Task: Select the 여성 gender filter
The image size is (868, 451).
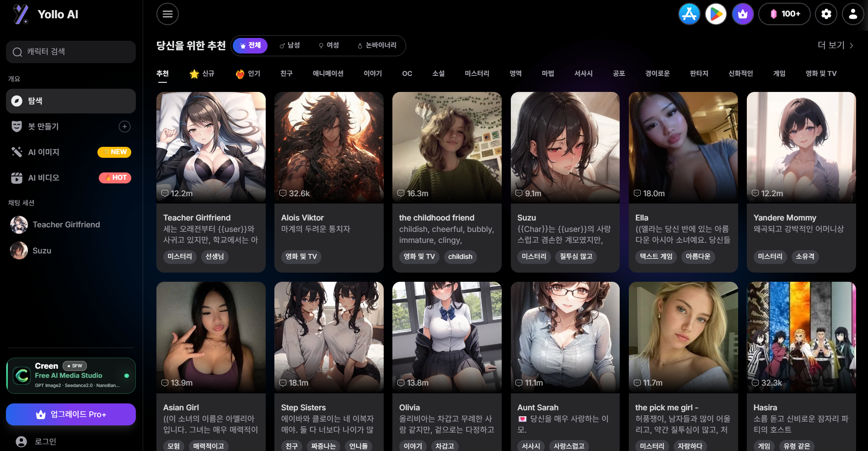Action: coord(329,45)
